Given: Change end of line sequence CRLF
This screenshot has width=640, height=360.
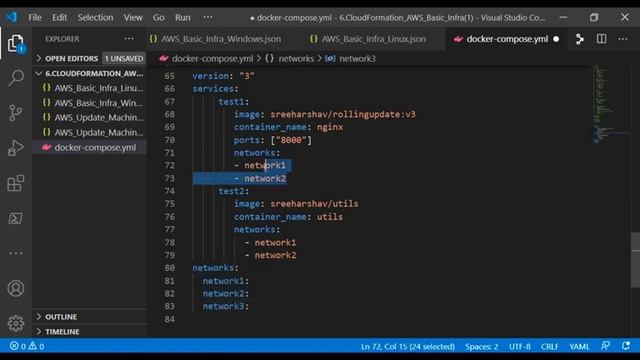Looking at the screenshot, I should pos(549,347).
